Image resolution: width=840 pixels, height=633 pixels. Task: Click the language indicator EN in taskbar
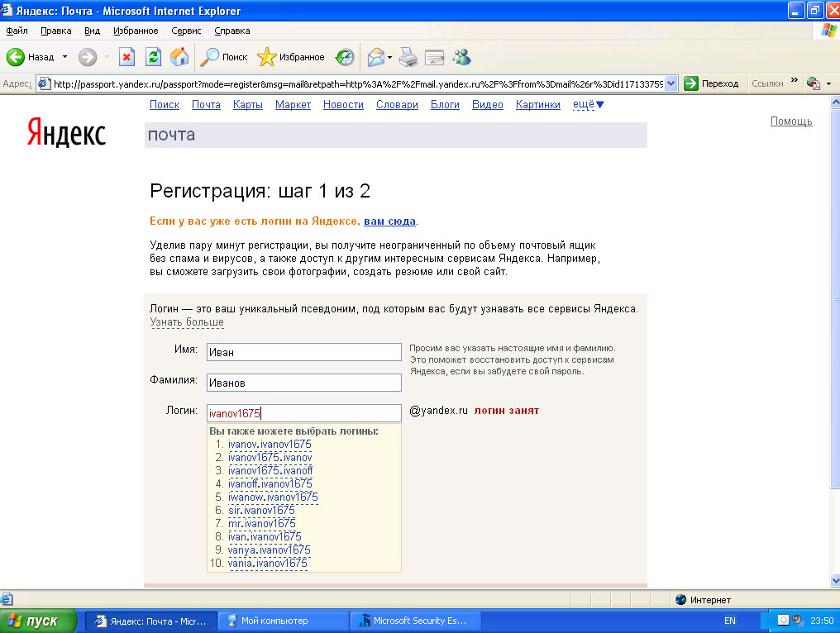click(730, 621)
